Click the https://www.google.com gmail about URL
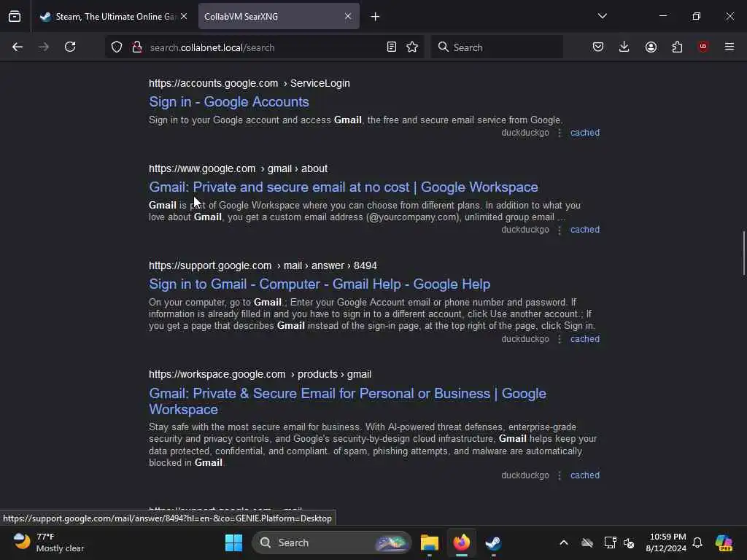Image resolution: width=747 pixels, height=560 pixels. tap(238, 168)
